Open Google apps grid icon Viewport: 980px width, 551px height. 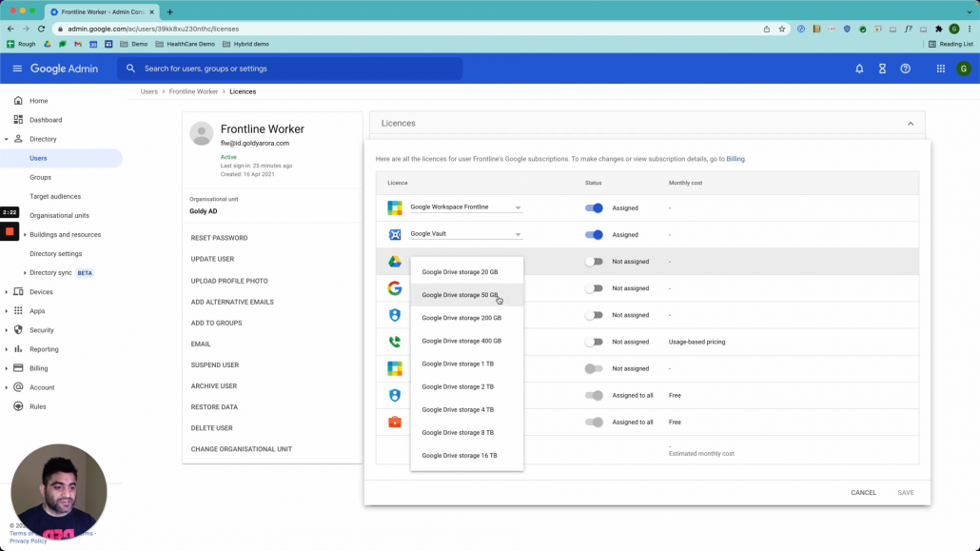(941, 69)
